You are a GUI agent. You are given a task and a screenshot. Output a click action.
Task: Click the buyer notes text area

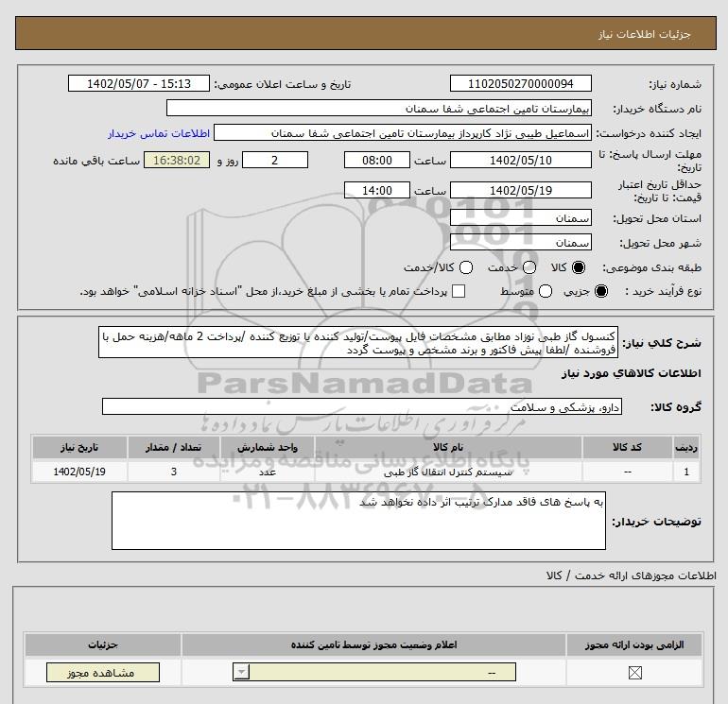pyautogui.click(x=358, y=521)
